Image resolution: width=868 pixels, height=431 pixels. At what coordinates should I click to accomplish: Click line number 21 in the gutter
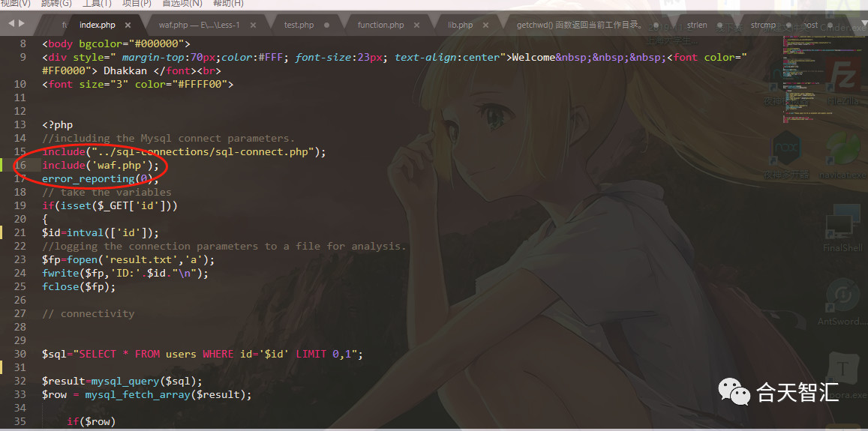point(20,232)
